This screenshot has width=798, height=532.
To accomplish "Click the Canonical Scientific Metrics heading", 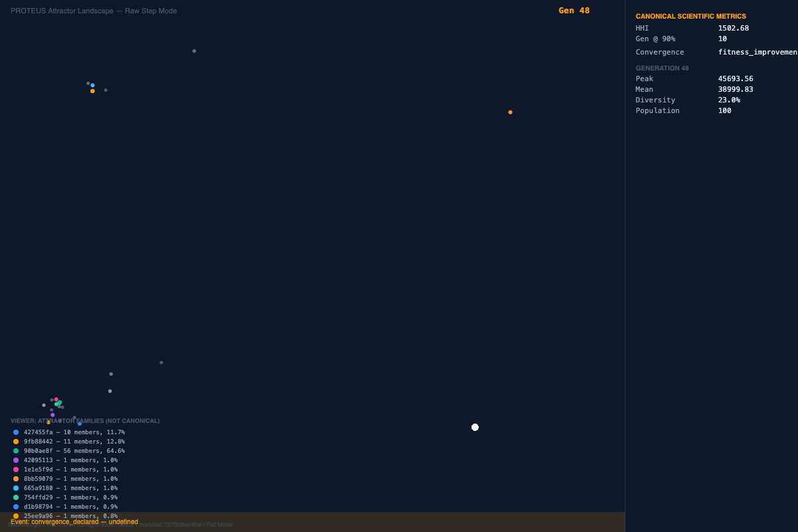I will click(690, 16).
